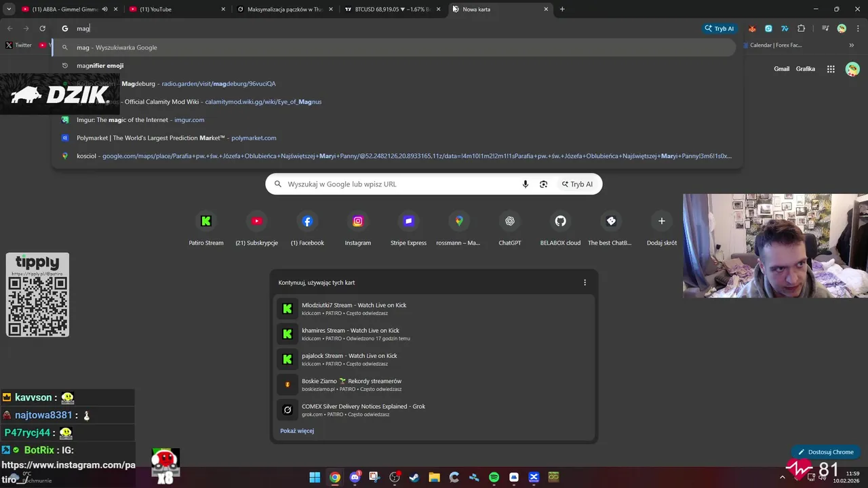Viewport: 868px width, 488px height.
Task: Click Tryb AI chip in address bar
Action: click(719, 28)
